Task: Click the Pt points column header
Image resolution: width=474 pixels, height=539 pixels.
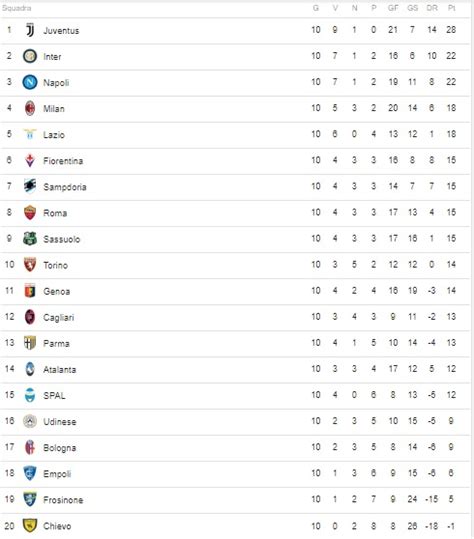Action: click(451, 8)
